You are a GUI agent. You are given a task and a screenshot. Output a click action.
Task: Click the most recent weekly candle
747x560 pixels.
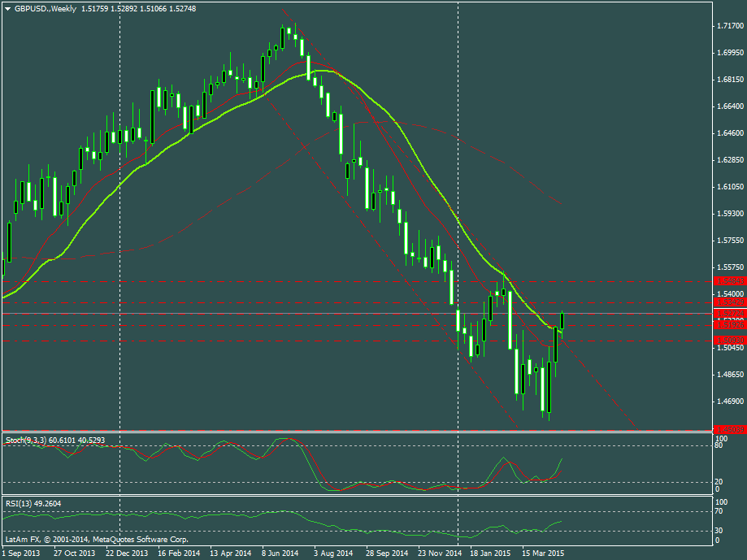tap(562, 319)
